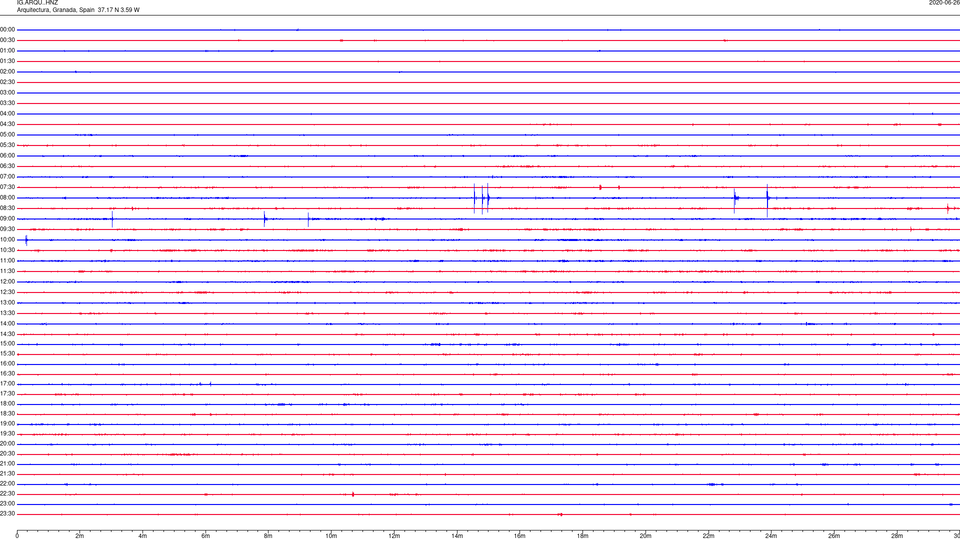This screenshot has width=960, height=540.
Task: Pick the 20:30 trace label
Action: pos(7,454)
